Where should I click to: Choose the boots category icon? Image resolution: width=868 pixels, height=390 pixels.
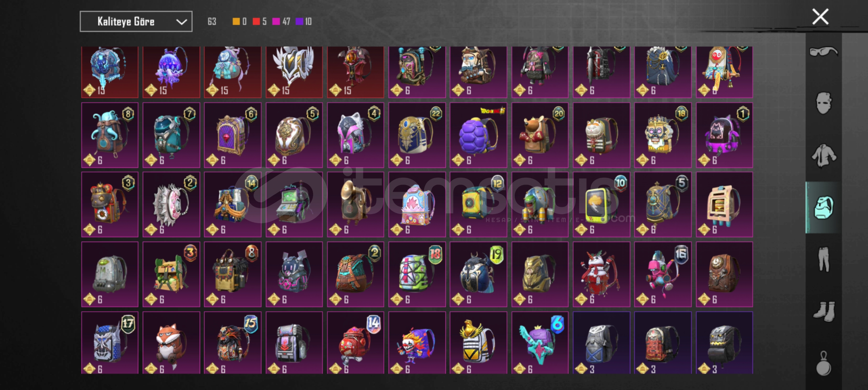click(x=824, y=311)
